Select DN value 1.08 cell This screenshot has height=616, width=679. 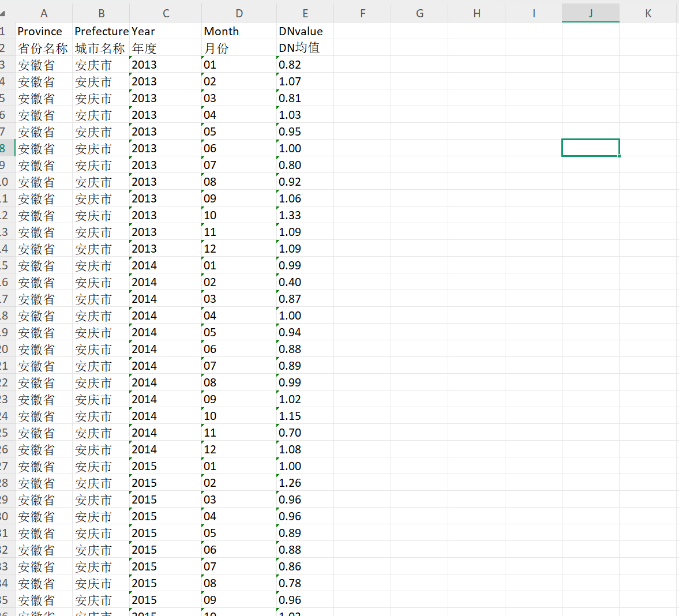[x=305, y=450]
